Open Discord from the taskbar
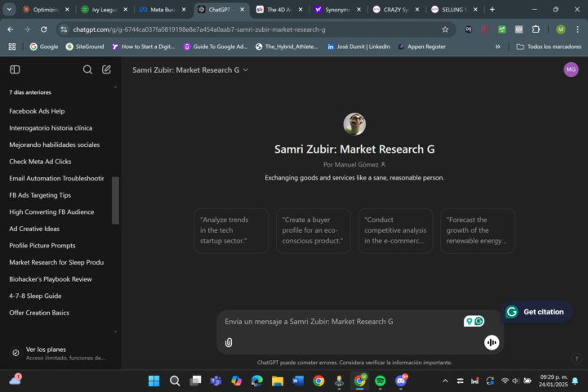This screenshot has width=588, height=392. (x=401, y=381)
